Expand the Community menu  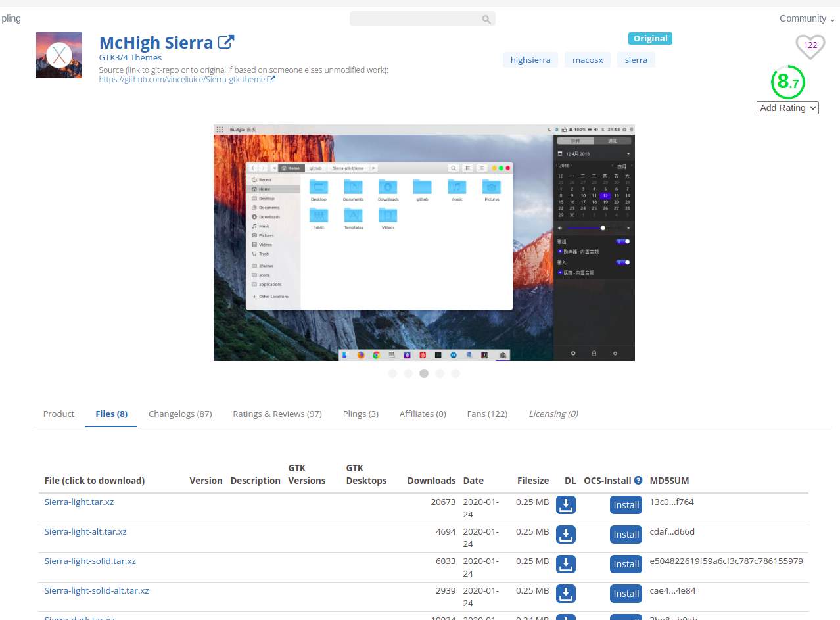click(807, 18)
